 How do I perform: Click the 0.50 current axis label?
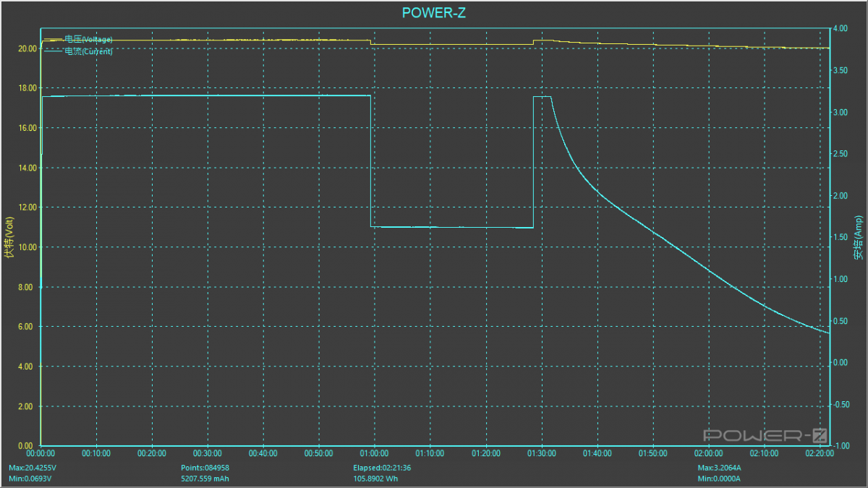[840, 321]
